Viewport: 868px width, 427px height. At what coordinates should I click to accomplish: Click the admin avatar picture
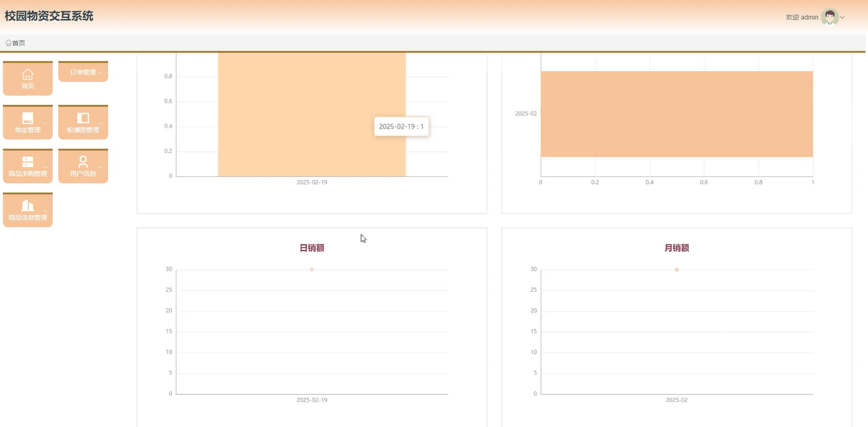coord(830,17)
